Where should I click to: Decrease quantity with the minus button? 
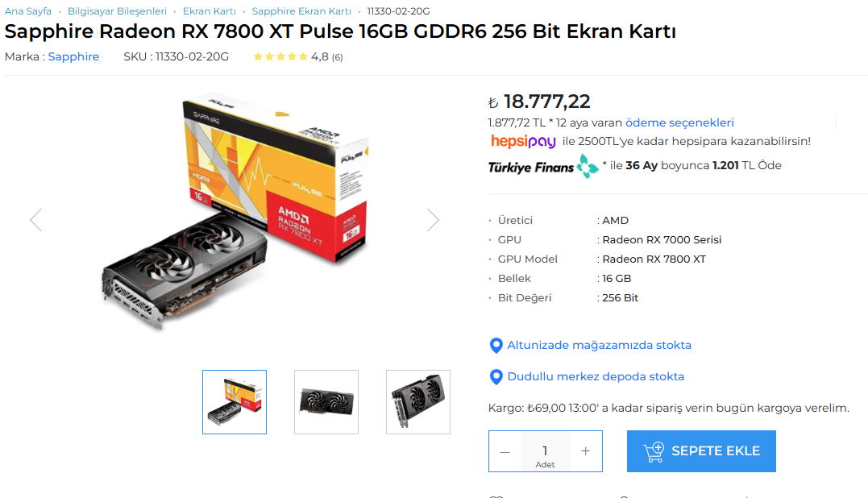pyautogui.click(x=505, y=451)
